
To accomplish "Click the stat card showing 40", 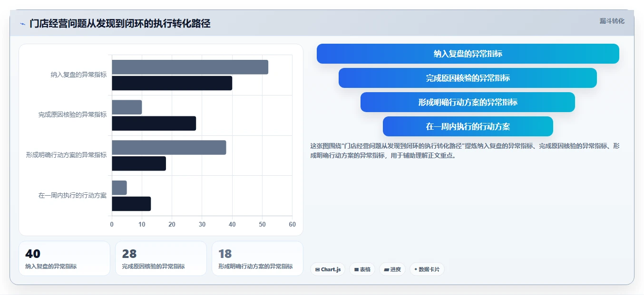I will click(x=64, y=258).
